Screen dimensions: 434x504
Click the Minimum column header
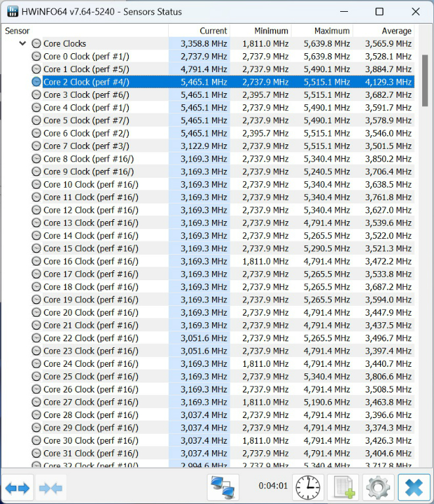coord(261,31)
